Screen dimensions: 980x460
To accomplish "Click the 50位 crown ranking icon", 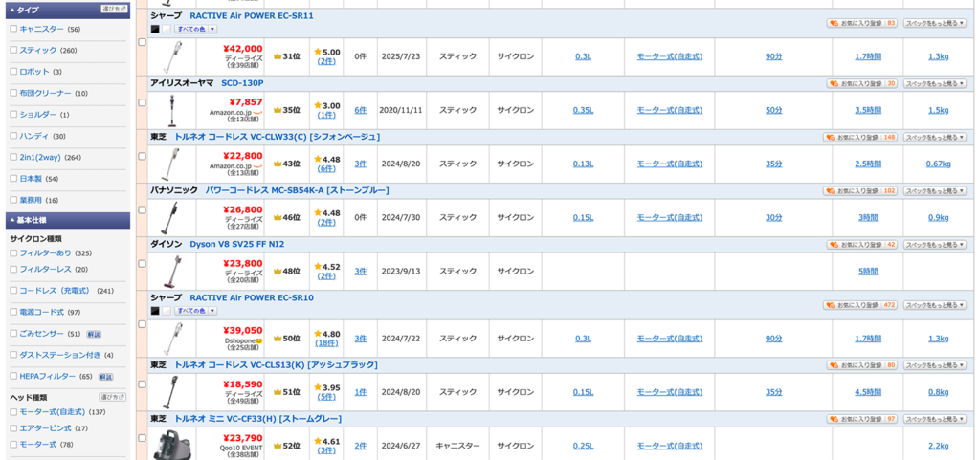I will (278, 339).
